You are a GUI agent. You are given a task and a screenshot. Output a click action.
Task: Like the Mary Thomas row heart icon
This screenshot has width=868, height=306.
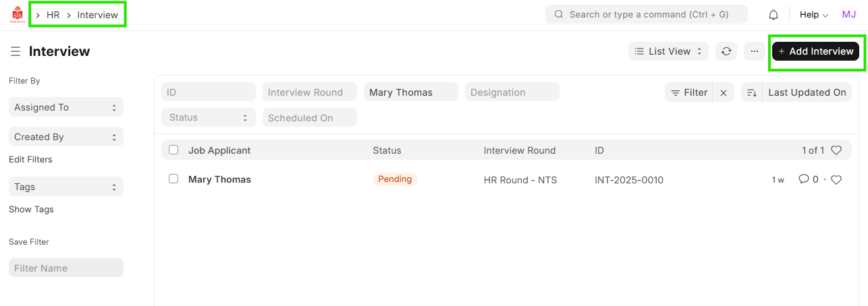point(836,180)
